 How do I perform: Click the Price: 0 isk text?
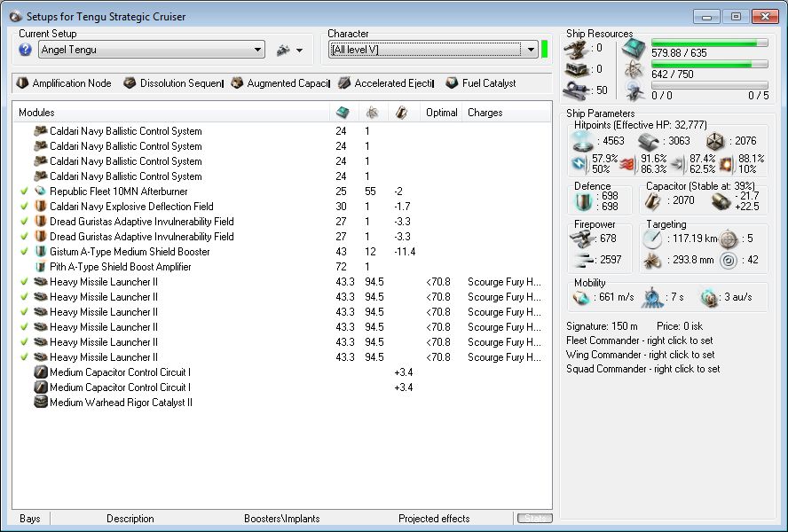(680, 326)
